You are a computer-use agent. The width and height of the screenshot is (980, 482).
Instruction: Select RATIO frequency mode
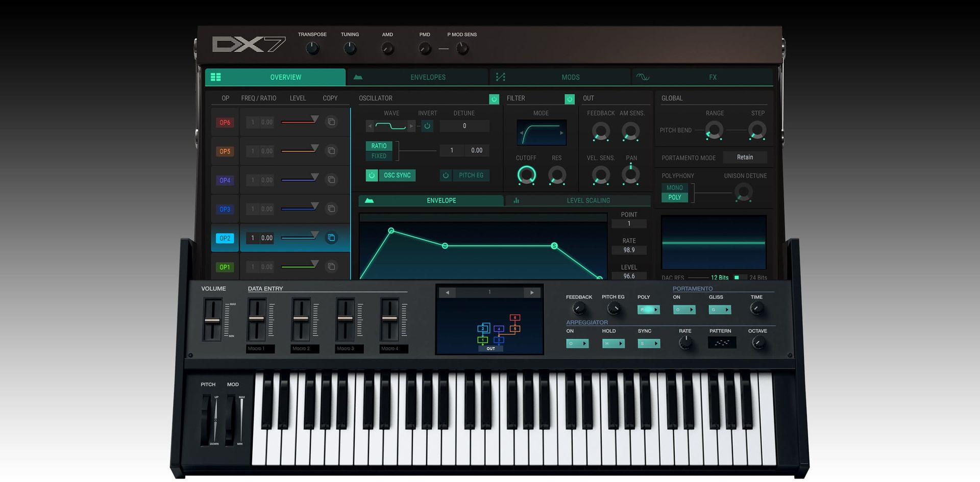pyautogui.click(x=379, y=146)
